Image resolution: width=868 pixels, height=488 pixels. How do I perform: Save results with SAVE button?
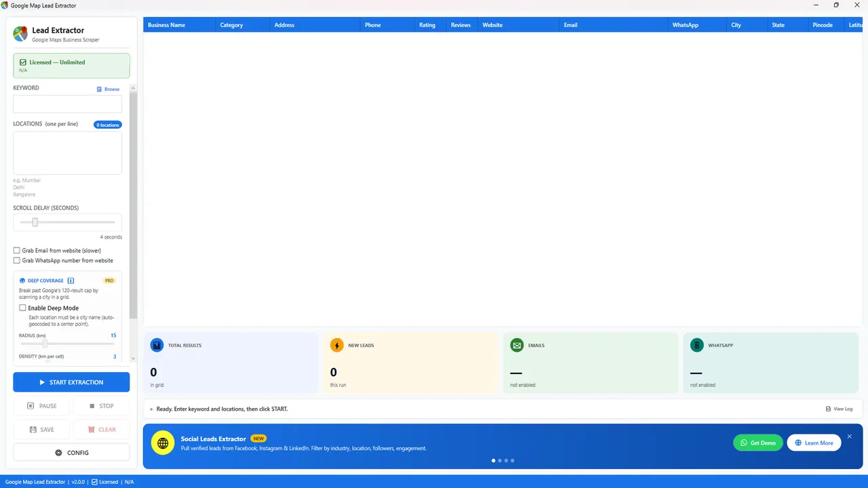coord(41,430)
